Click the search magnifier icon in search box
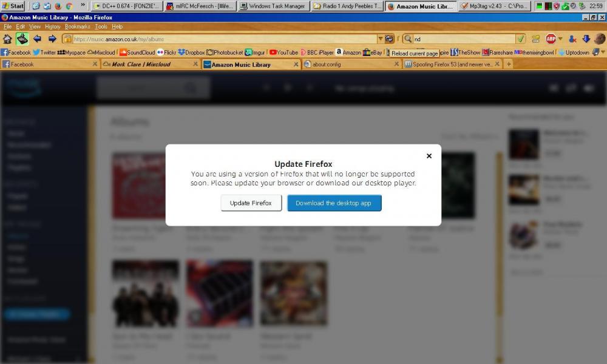The width and height of the screenshot is (607, 364). [408, 39]
